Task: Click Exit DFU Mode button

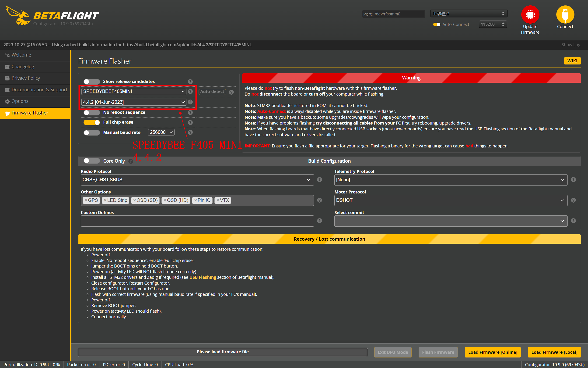Action: (x=393, y=352)
